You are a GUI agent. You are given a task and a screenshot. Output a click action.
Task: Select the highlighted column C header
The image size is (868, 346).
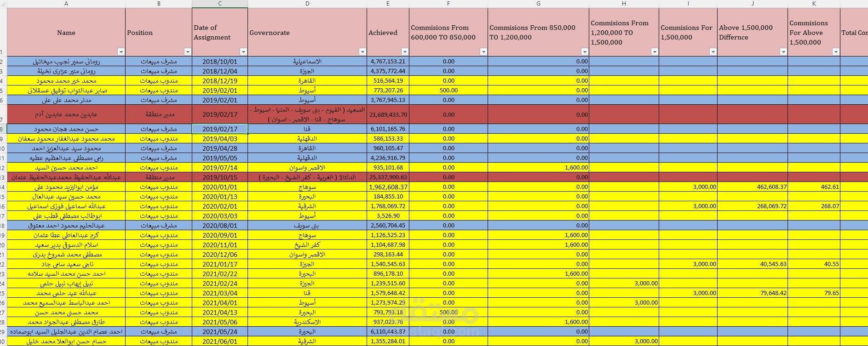220,4
